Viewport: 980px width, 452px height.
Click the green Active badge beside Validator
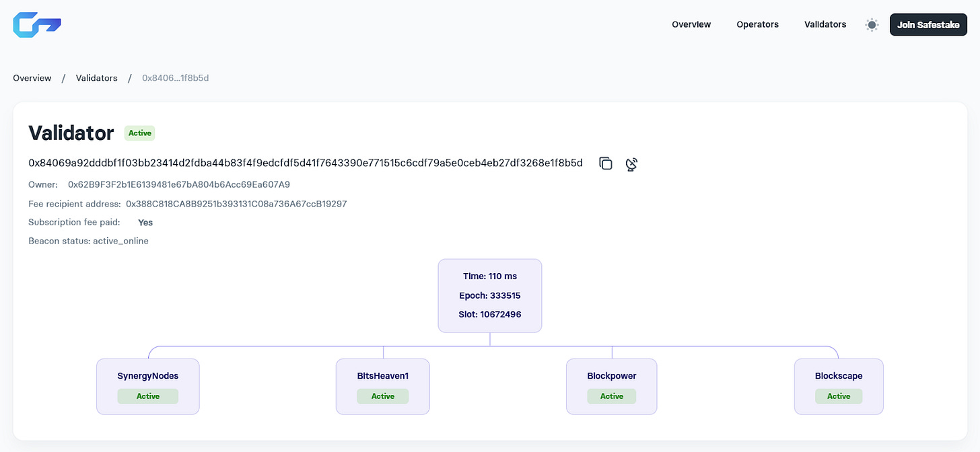tap(140, 133)
